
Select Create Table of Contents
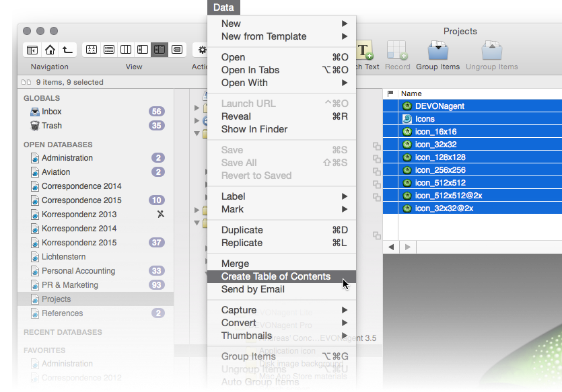pyautogui.click(x=282, y=277)
